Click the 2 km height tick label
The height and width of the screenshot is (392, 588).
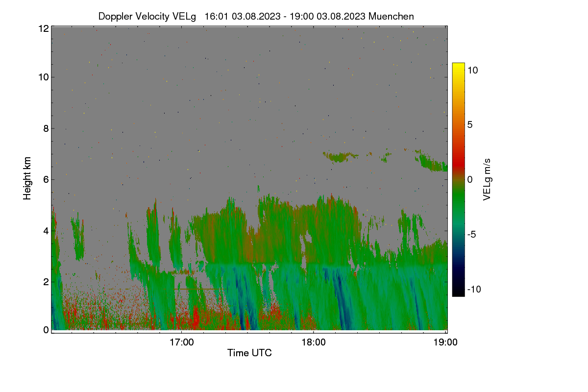coord(47,282)
